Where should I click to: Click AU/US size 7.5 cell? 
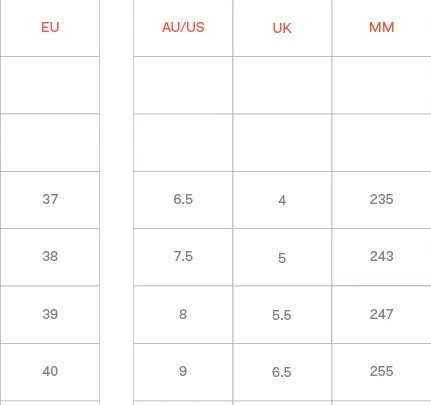[183, 256]
